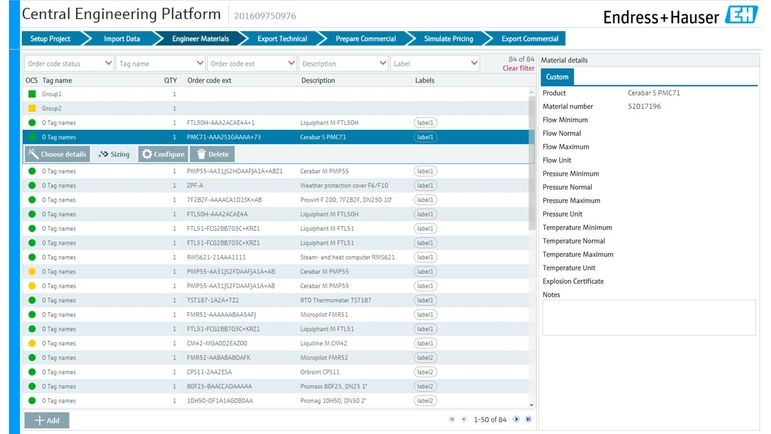Image resolution: width=771 pixels, height=434 pixels.
Task: Click green status dot of TST187-1A2A+TZ2 row
Action: (32, 300)
